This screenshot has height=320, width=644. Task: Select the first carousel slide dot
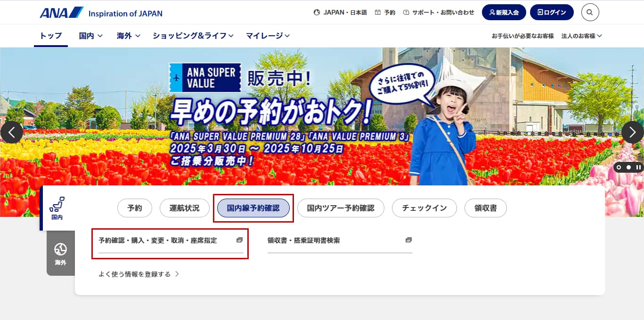(x=619, y=167)
